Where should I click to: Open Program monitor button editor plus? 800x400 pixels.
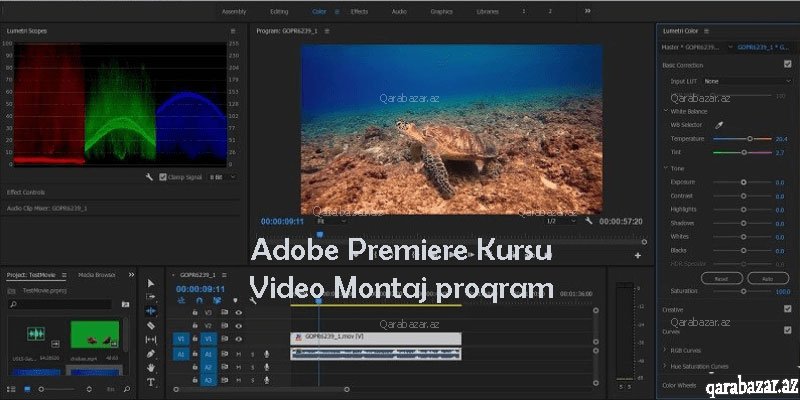(x=637, y=256)
